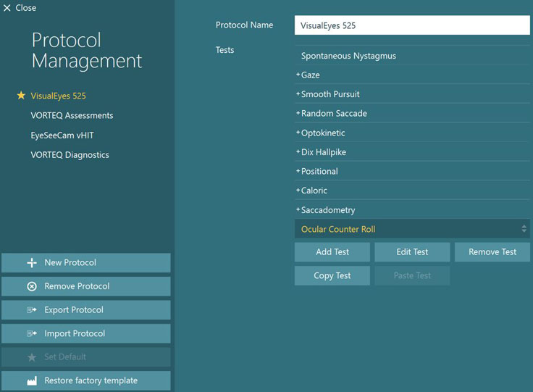
Task: Select the EyeSeeCam vHIT protocol
Action: point(62,135)
